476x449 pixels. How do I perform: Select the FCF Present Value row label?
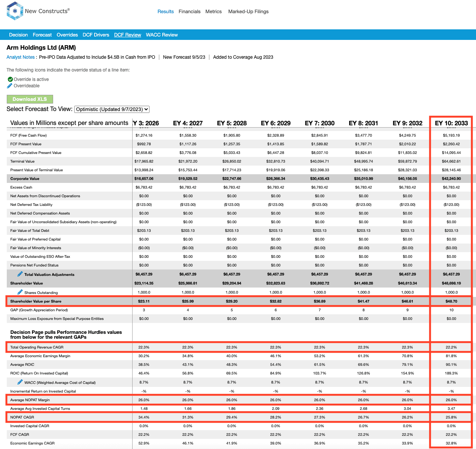pos(26,144)
